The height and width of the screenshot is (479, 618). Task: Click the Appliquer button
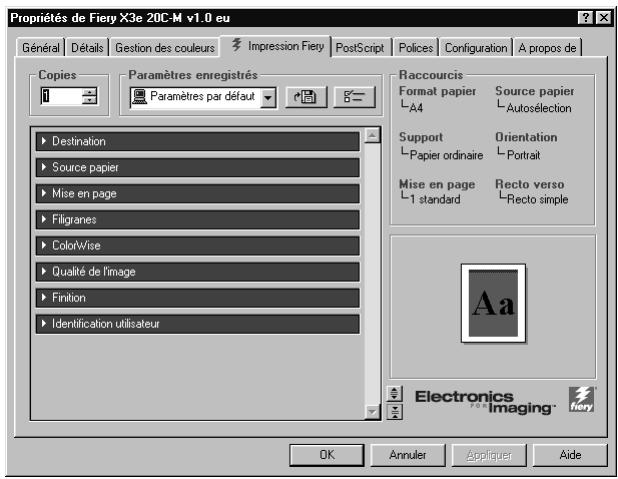point(489,455)
